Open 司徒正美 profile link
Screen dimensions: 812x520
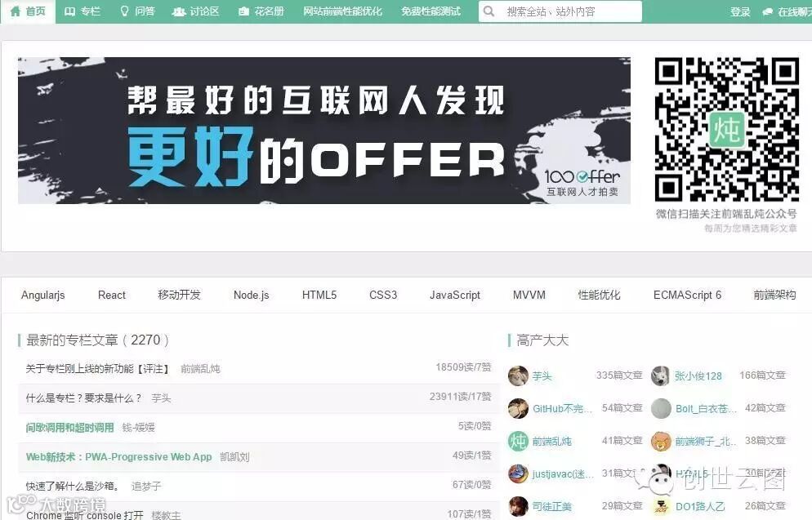pos(552,507)
